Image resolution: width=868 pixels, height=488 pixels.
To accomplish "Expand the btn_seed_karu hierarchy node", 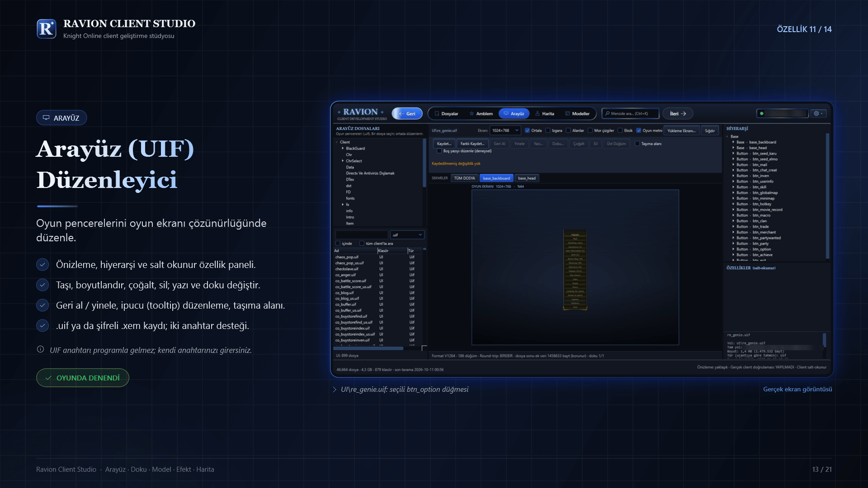I will (x=733, y=154).
